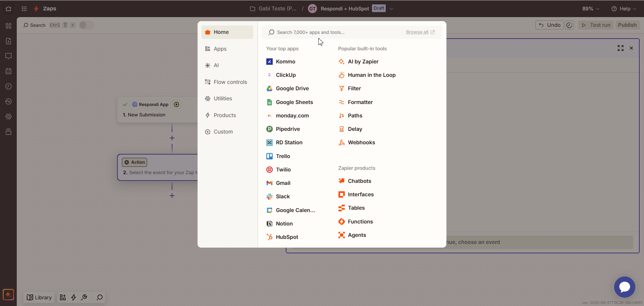The height and width of the screenshot is (306, 644).
Task: Add Human in the Loop tool
Action: 367,75
